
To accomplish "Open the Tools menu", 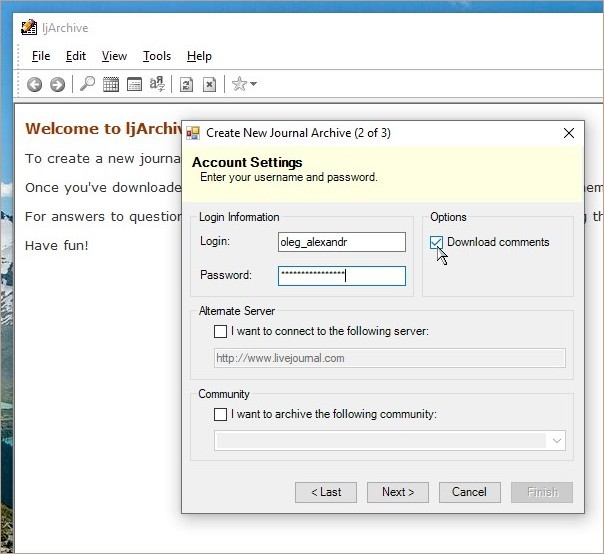I will (157, 56).
